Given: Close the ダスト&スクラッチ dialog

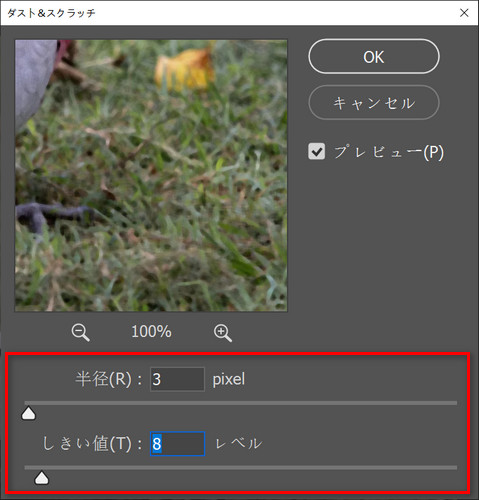Looking at the screenshot, I should click(464, 13).
